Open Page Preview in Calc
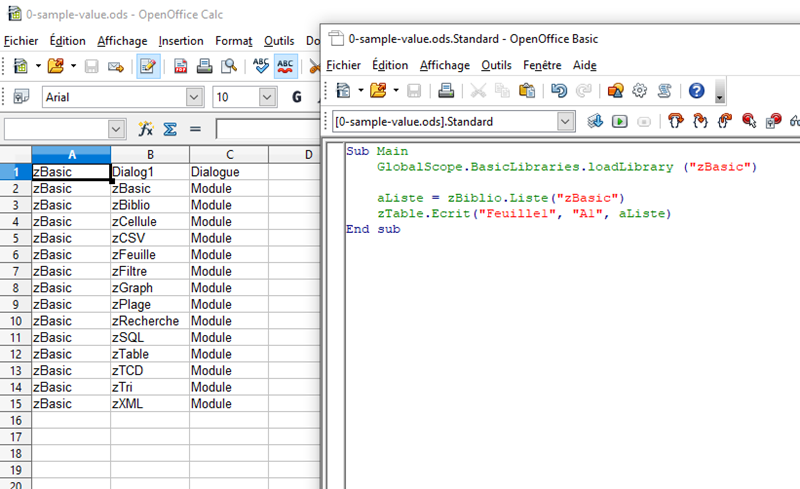 coord(229,66)
